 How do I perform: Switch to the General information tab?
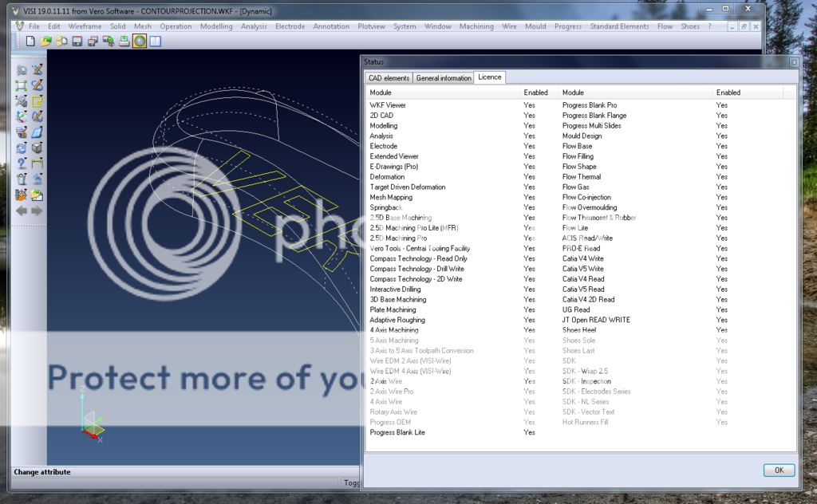click(444, 77)
